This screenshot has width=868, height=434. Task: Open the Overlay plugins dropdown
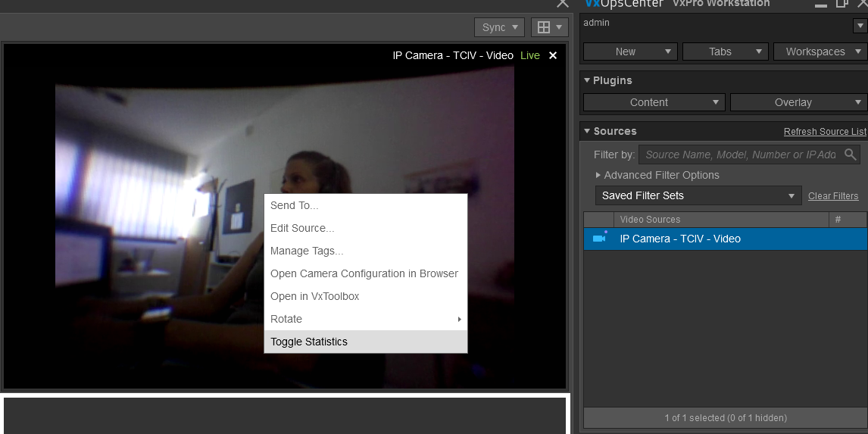(x=798, y=102)
